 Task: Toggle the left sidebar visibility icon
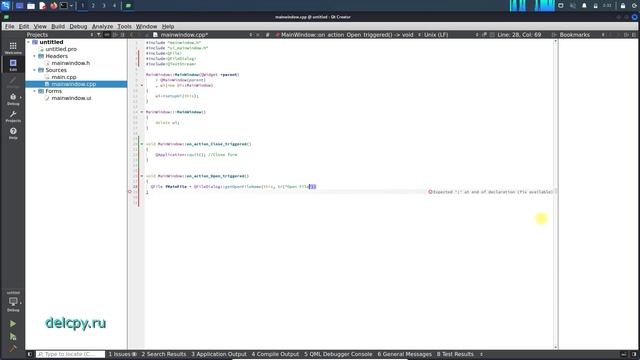click(29, 354)
